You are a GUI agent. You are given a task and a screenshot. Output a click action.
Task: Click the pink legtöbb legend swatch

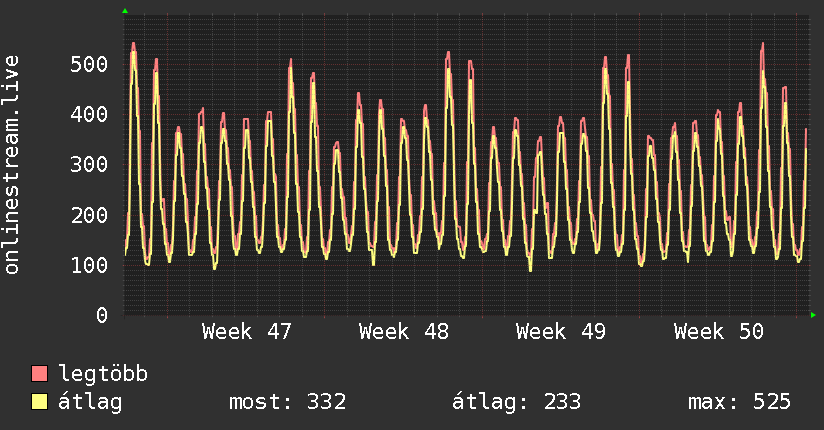tap(39, 373)
